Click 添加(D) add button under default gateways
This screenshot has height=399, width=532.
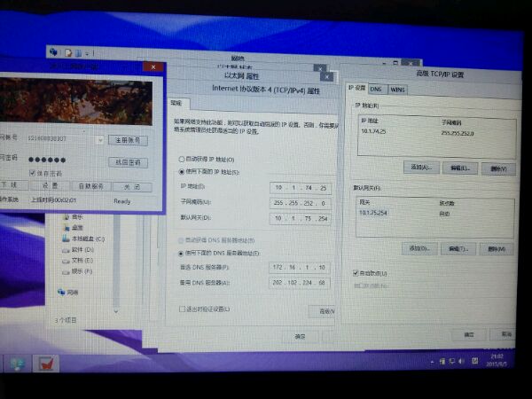pos(419,248)
